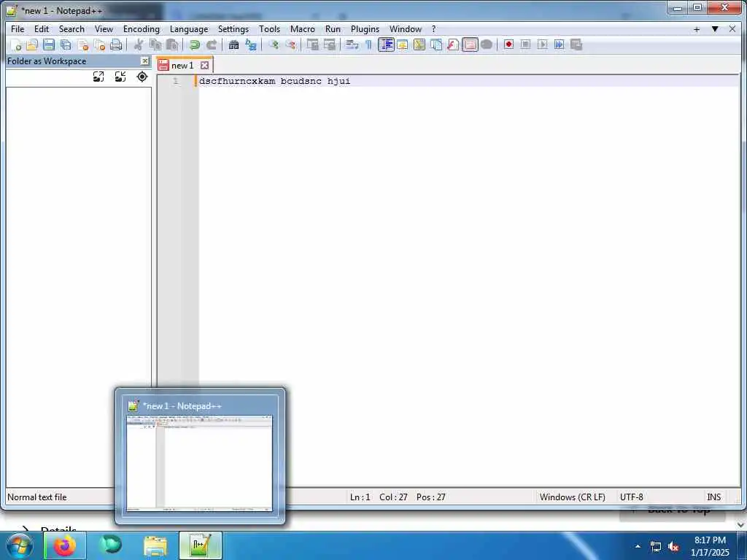Open the ? help menu

click(433, 29)
